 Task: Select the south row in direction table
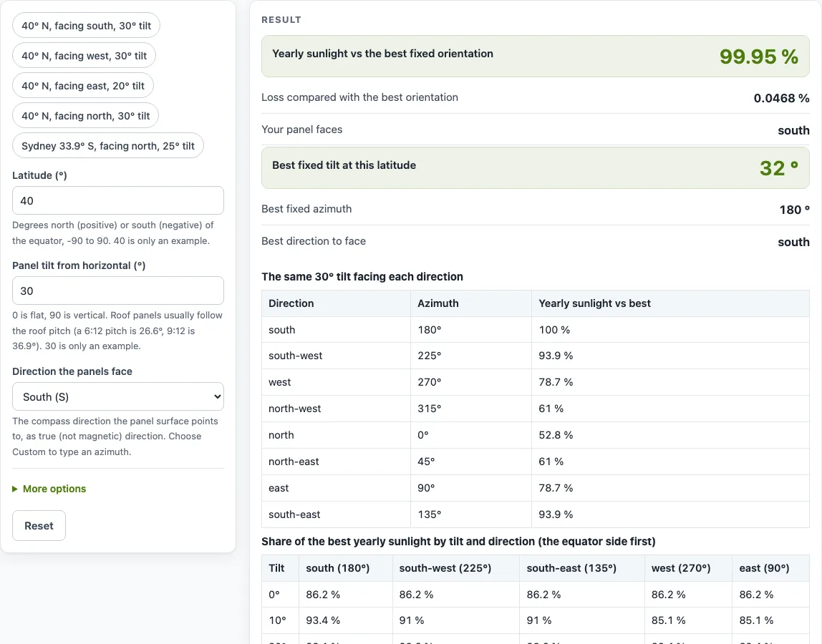(x=536, y=330)
